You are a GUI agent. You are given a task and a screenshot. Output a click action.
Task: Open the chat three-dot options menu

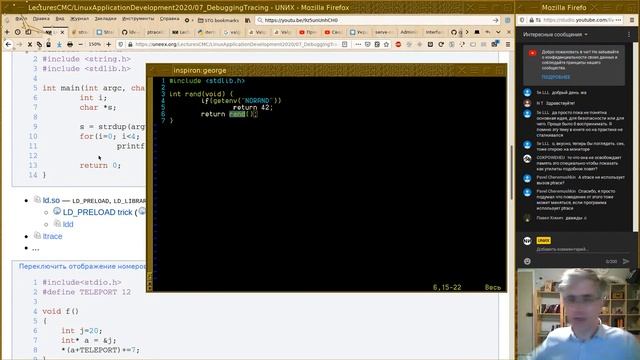(x=629, y=35)
